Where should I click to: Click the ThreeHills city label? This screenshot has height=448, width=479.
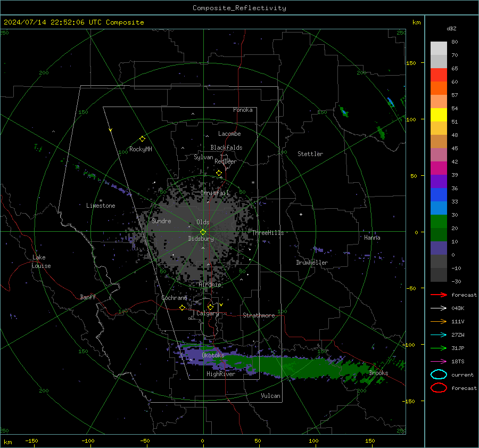coord(268,233)
